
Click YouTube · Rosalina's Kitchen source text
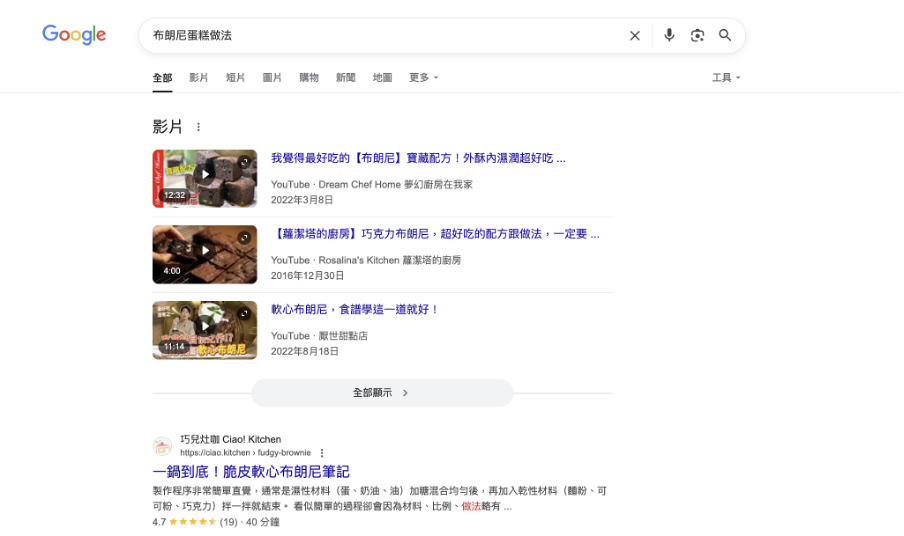click(366, 260)
